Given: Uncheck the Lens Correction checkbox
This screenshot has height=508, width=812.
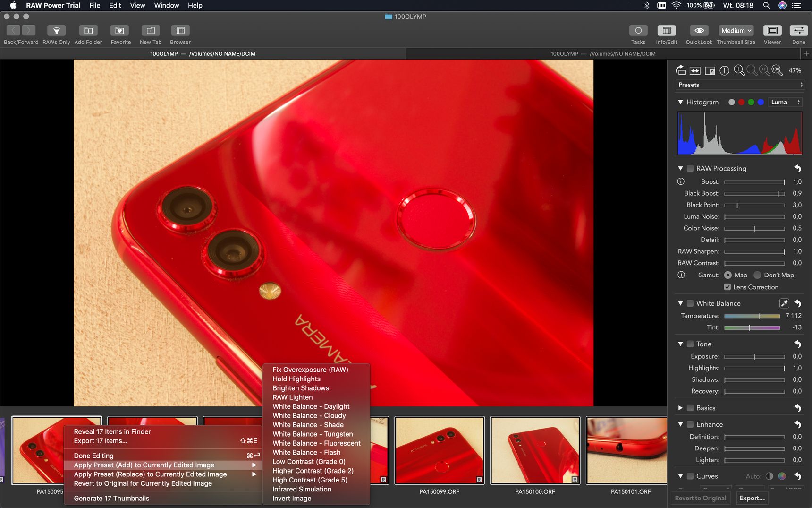Looking at the screenshot, I should pos(727,287).
